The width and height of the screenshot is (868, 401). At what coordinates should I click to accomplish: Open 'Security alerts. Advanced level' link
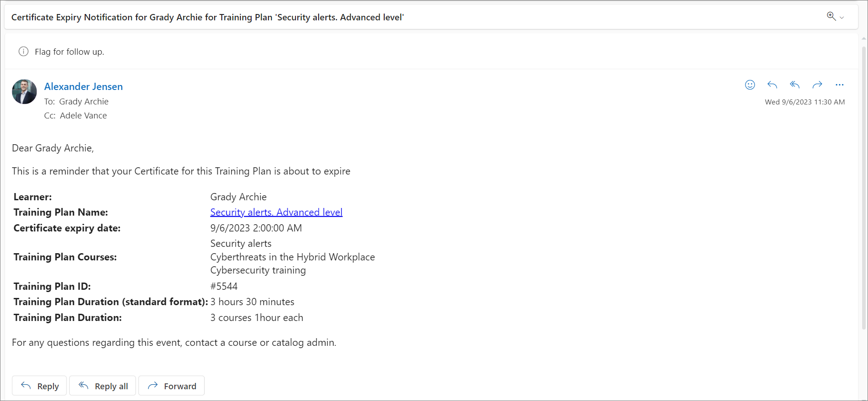tap(276, 212)
